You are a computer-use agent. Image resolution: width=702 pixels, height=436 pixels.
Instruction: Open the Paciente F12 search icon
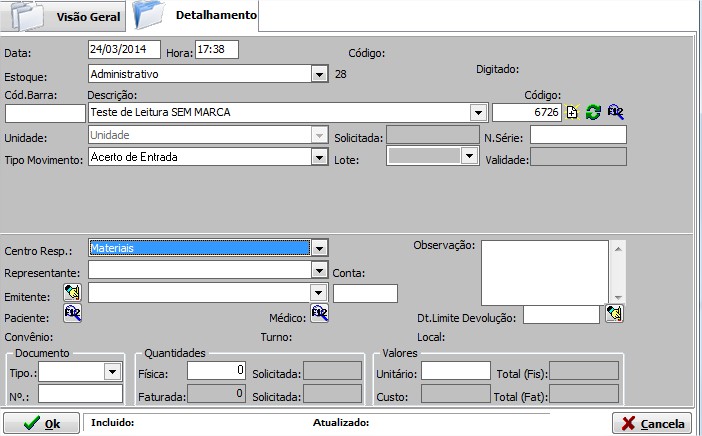[72, 314]
